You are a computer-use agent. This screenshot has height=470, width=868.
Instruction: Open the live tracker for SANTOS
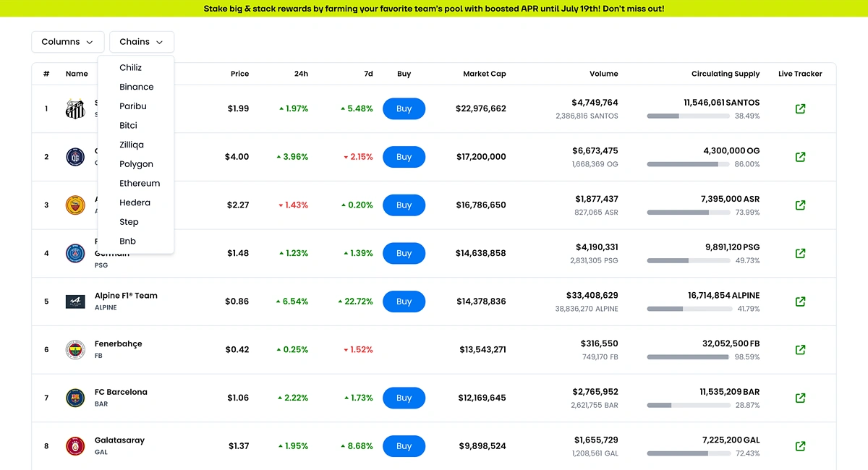[x=800, y=108]
